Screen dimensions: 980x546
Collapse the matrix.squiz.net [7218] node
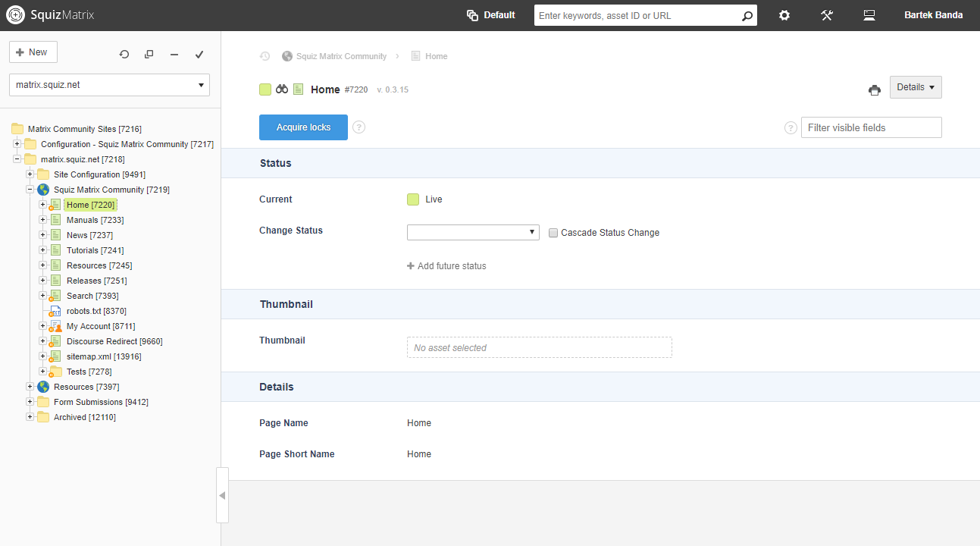coord(17,159)
